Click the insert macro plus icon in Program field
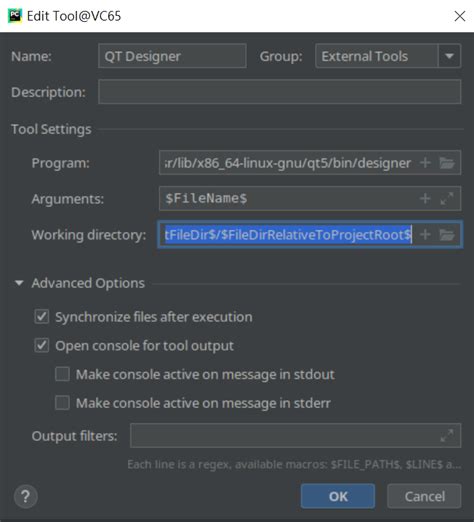474x522 pixels. point(425,163)
